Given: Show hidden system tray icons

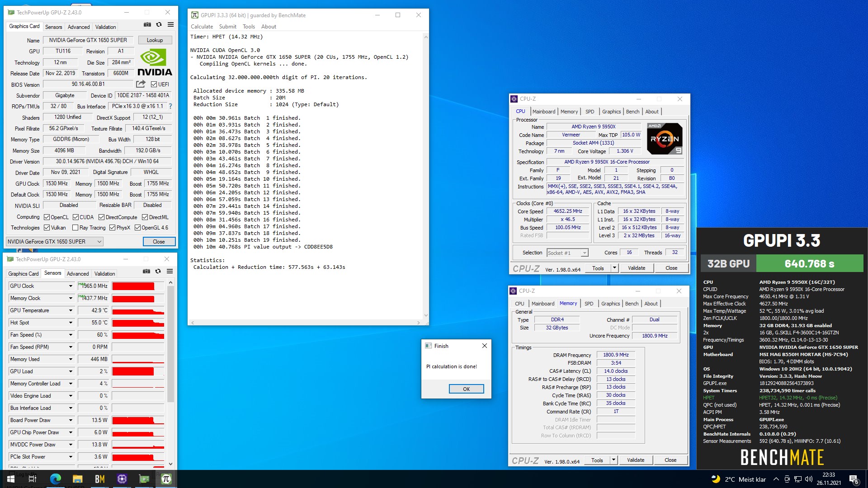Looking at the screenshot, I should pyautogui.click(x=776, y=479).
